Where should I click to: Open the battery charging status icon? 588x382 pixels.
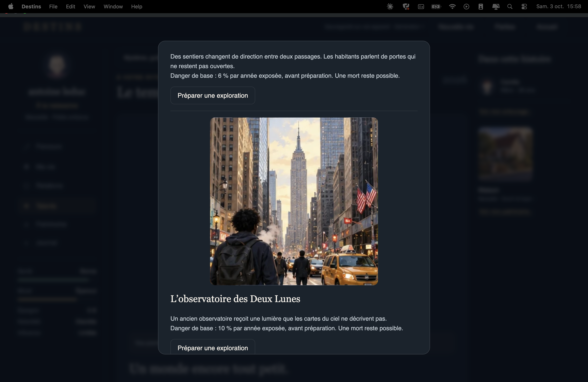coord(436,7)
